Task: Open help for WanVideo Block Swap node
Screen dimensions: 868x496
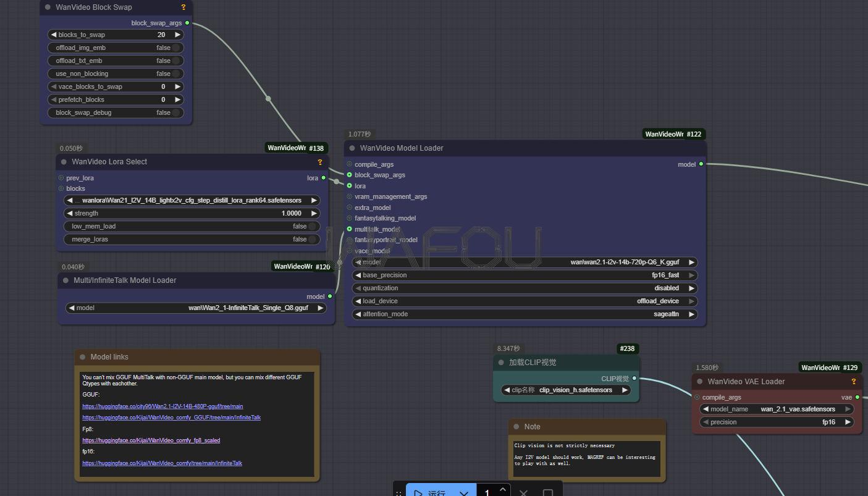Action: 183,7
